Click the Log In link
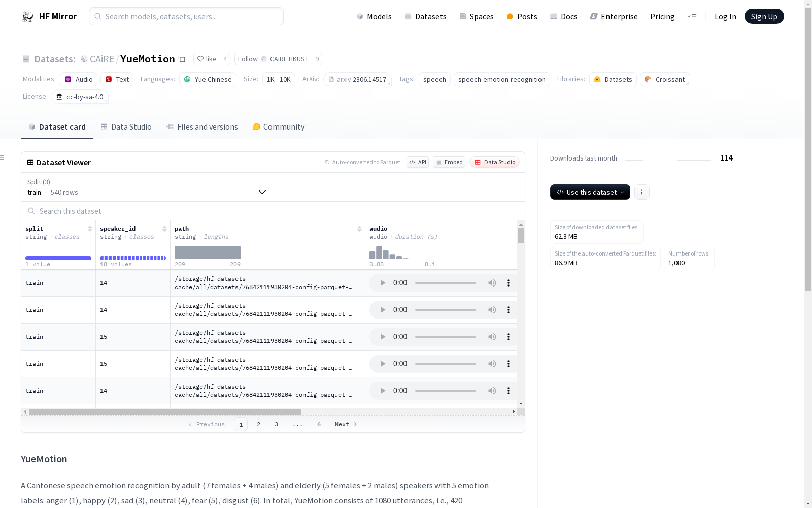 (725, 16)
